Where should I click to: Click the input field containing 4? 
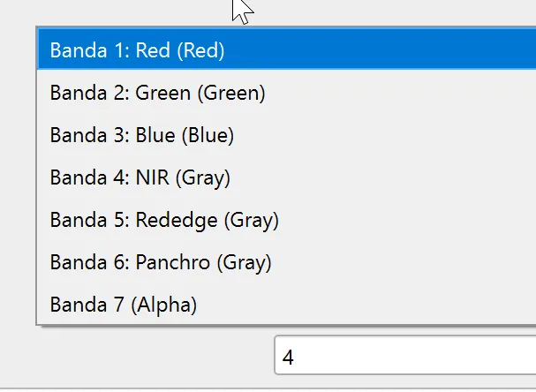(405, 356)
